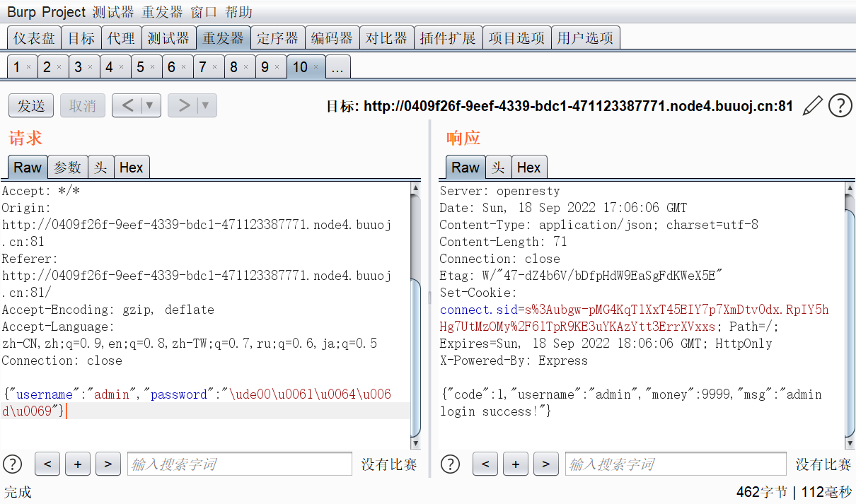
Task: Open response Raw tab
Action: click(465, 168)
